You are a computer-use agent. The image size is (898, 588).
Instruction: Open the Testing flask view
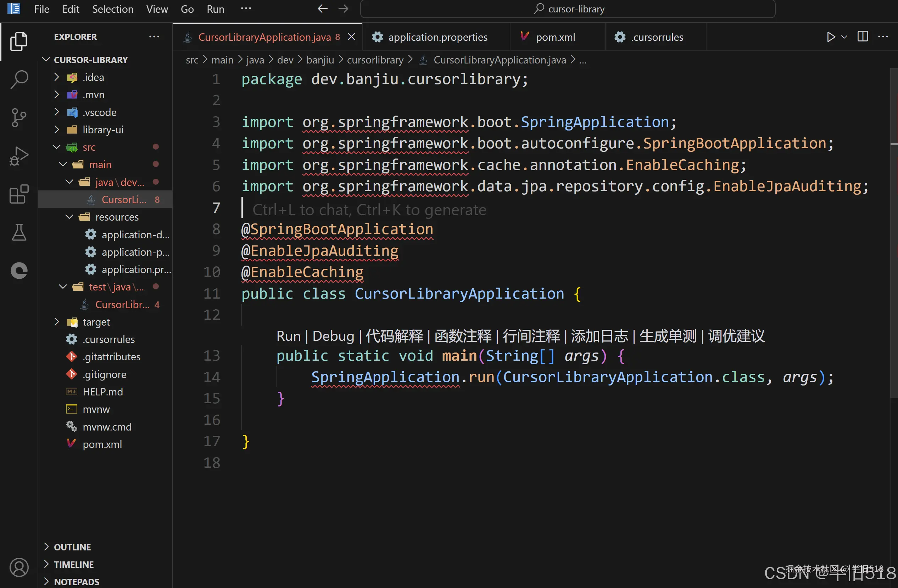pos(19,233)
